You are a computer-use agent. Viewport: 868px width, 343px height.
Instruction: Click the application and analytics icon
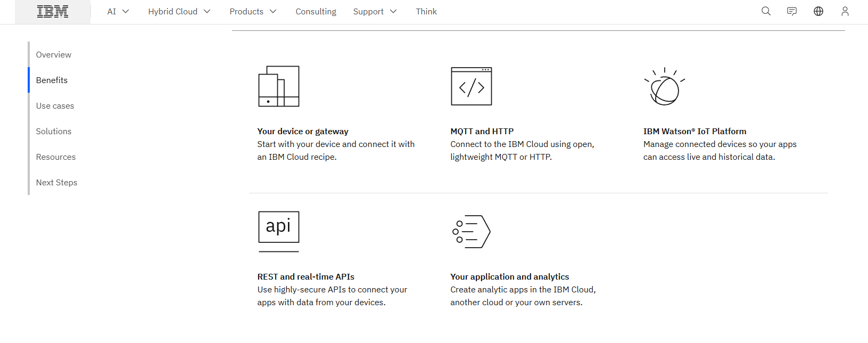pos(472,232)
